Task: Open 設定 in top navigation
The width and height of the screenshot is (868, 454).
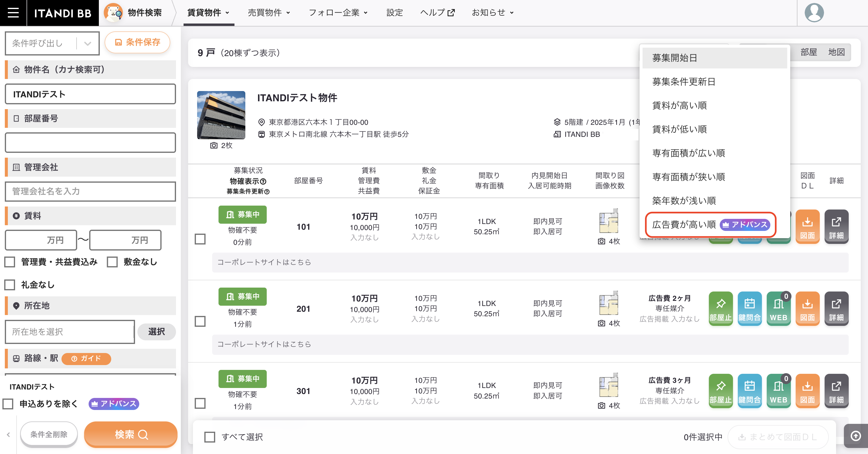Action: [x=395, y=13]
